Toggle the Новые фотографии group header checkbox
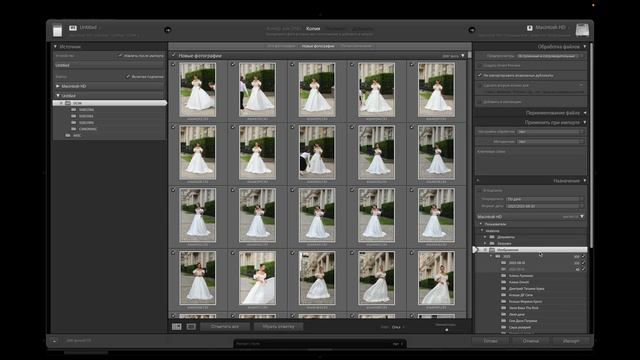The image size is (640, 360). (x=173, y=55)
